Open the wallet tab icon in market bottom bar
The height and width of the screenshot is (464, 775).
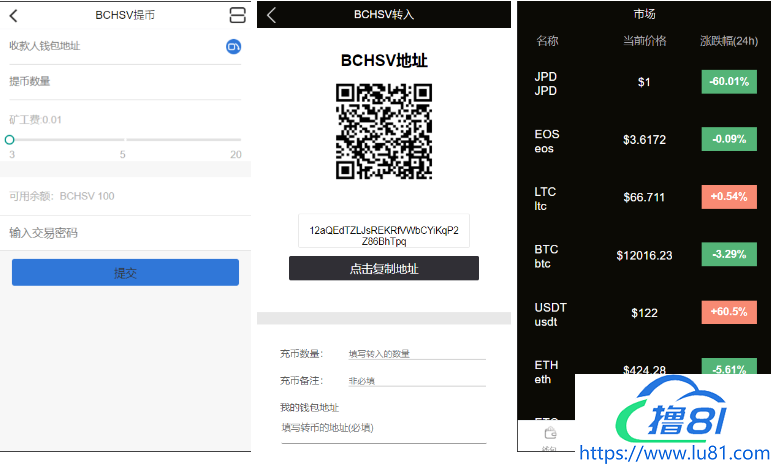(550, 433)
